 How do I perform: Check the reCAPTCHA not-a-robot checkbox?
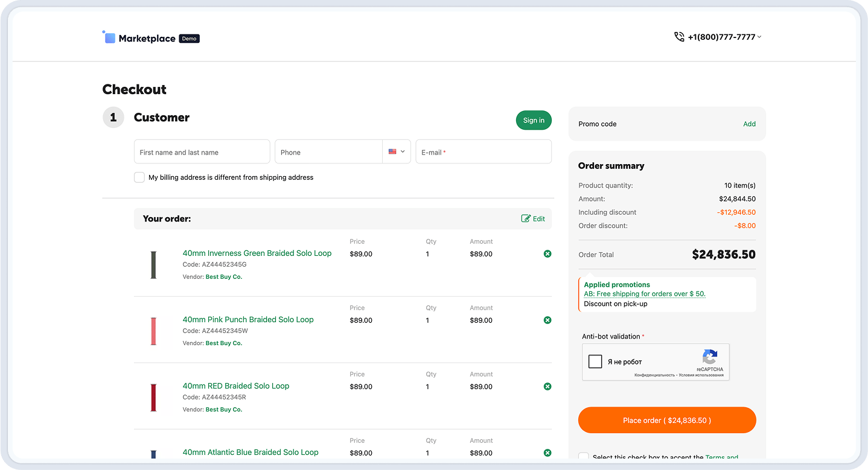pos(595,361)
